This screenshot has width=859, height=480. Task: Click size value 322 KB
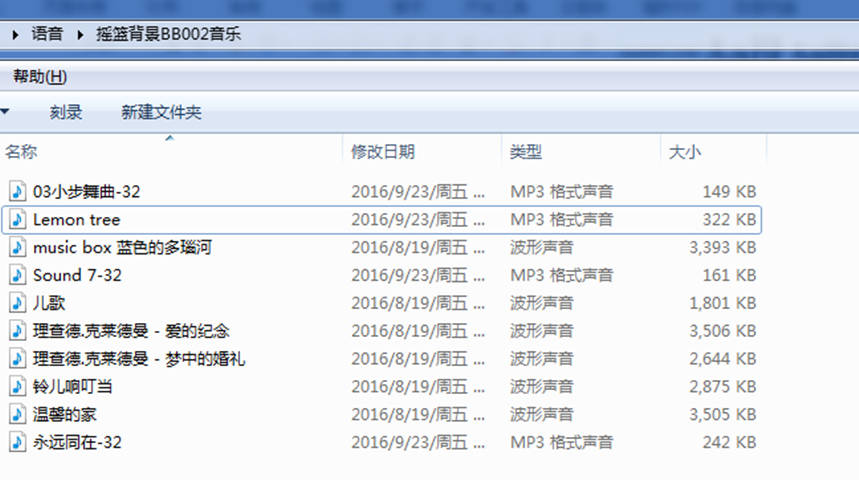[x=729, y=220]
